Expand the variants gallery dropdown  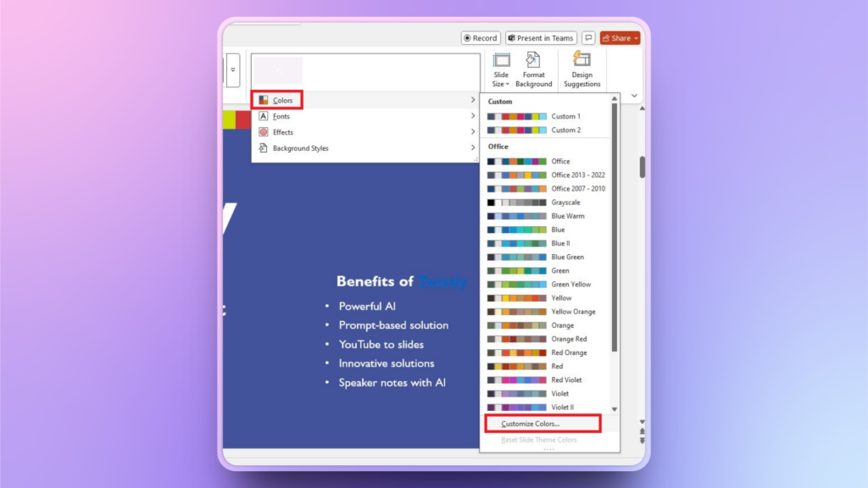pyautogui.click(x=233, y=71)
